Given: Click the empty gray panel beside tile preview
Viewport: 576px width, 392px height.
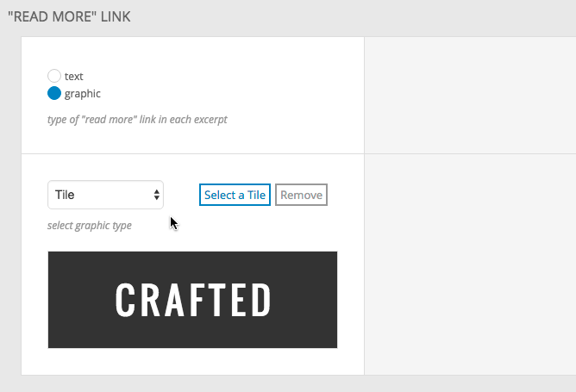Looking at the screenshot, I should (x=470, y=264).
